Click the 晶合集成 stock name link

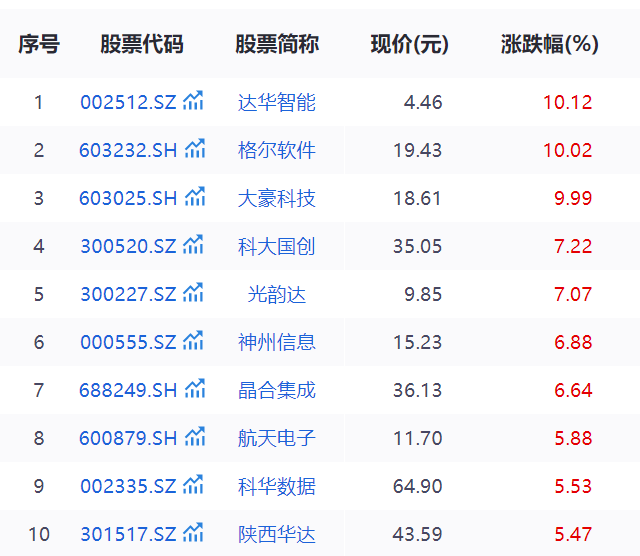point(277,390)
